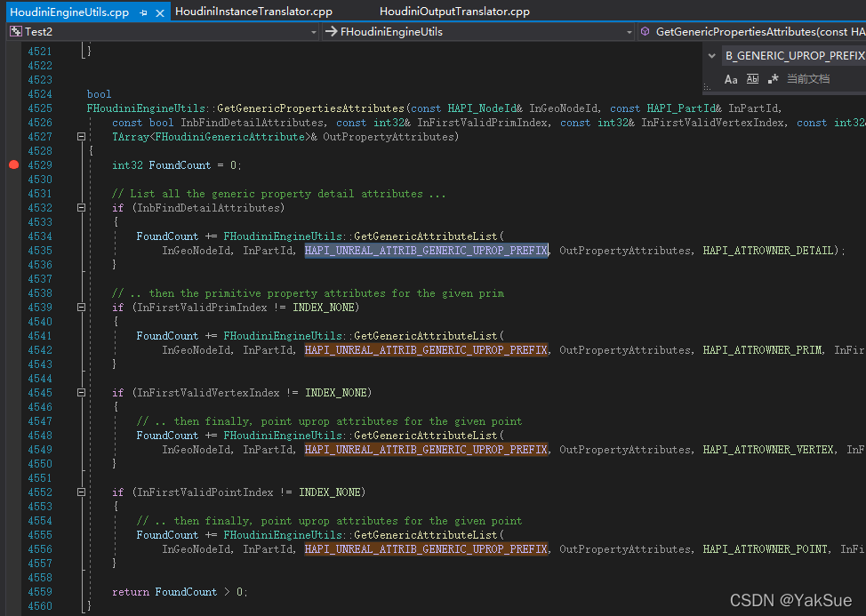Click the return FoundCount statement line
The image size is (866, 616).
[180, 592]
